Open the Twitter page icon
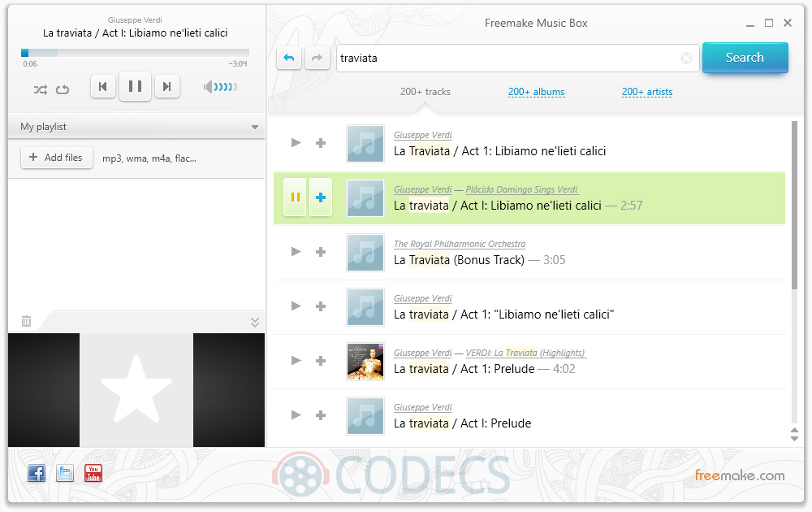This screenshot has width=812, height=512. pos(65,473)
